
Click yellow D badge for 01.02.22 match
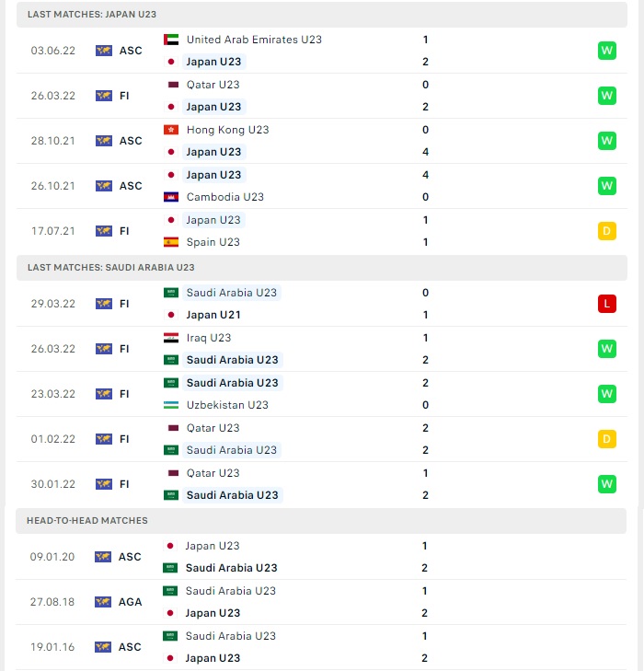pos(607,439)
